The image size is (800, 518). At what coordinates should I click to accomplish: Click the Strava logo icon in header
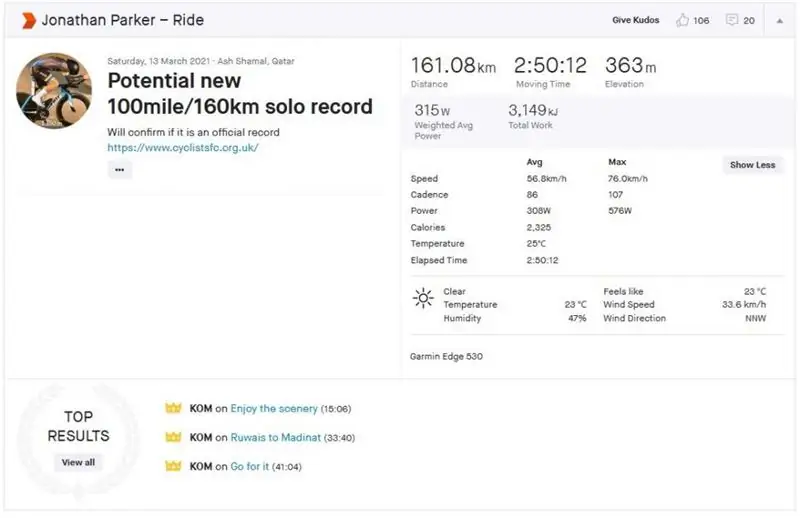[27, 20]
